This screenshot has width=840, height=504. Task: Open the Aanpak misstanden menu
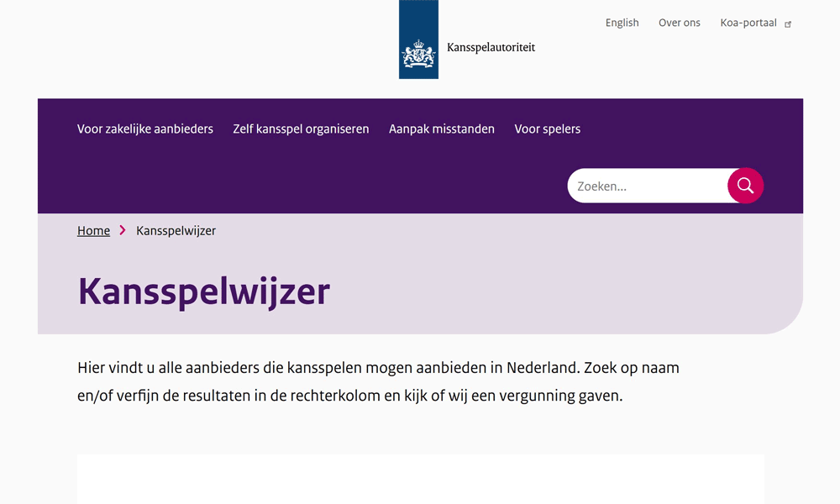442,129
